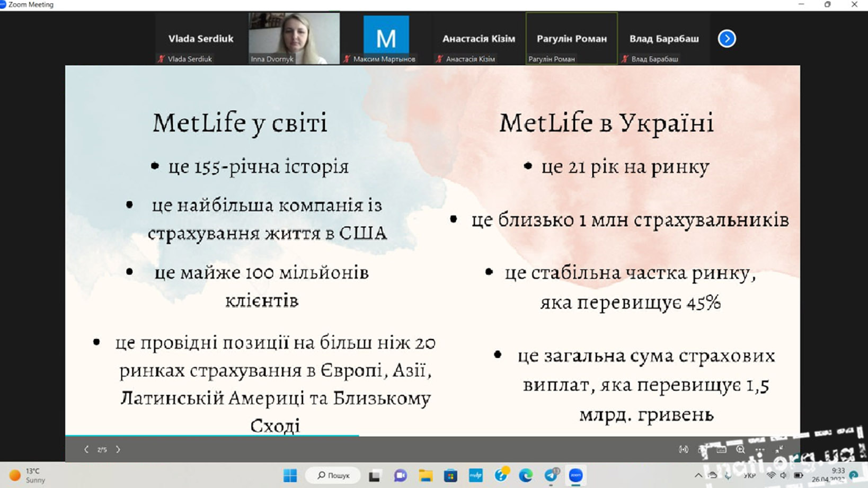
Task: Select Максим Мартынов avatar tile
Action: [386, 38]
